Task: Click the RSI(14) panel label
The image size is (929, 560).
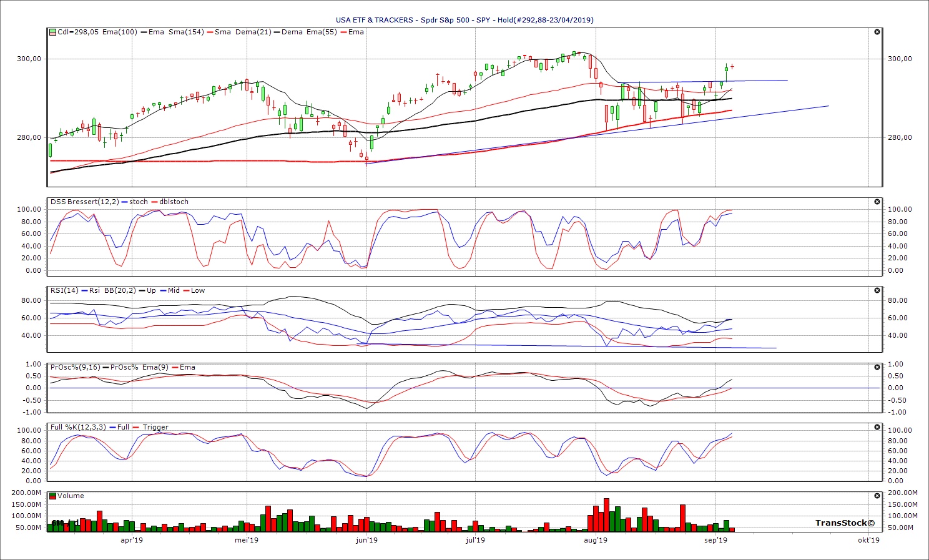Action: [x=65, y=290]
